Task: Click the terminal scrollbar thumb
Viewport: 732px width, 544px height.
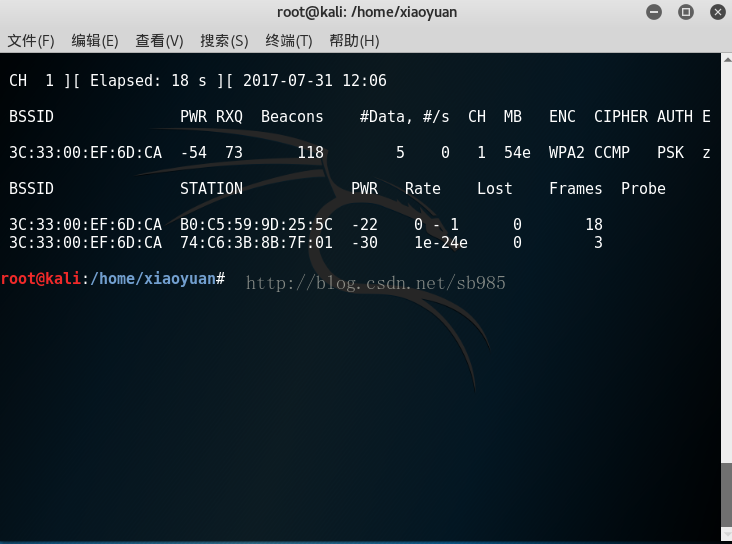Action: click(727, 494)
